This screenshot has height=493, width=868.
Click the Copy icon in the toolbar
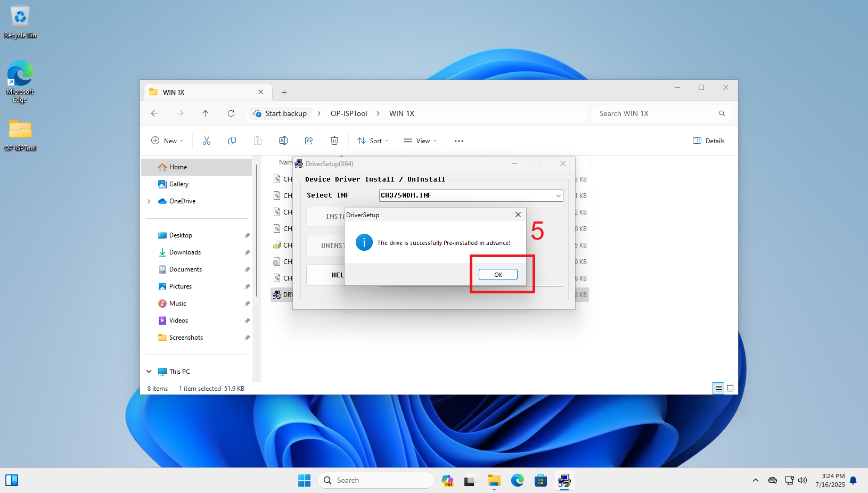coord(232,140)
